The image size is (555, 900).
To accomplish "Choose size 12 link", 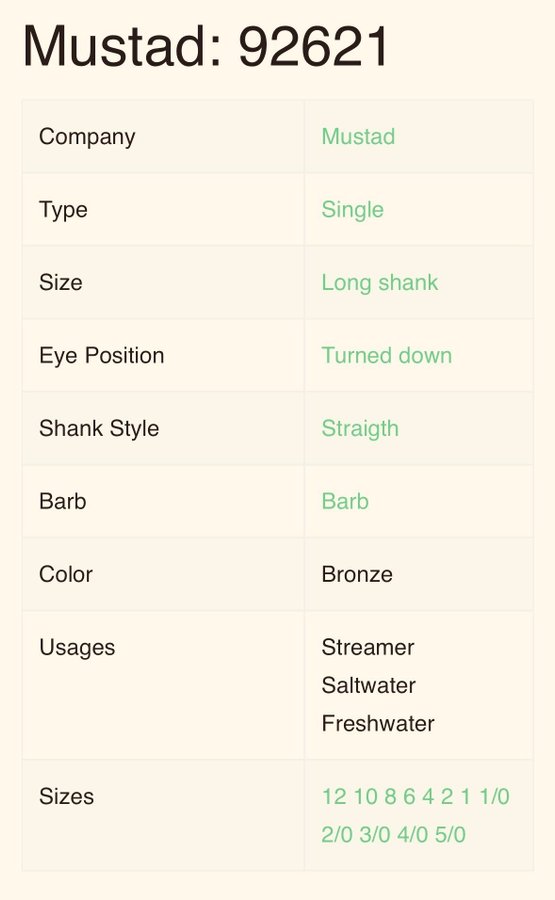I will click(334, 797).
